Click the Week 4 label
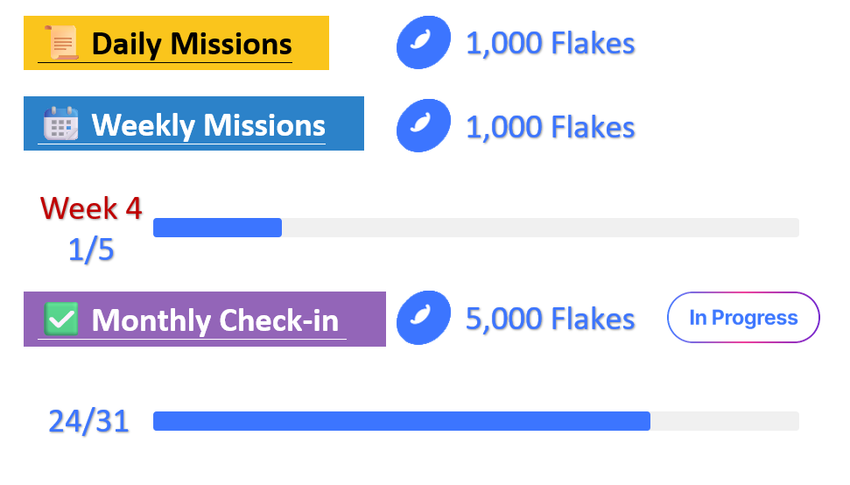 (x=91, y=208)
